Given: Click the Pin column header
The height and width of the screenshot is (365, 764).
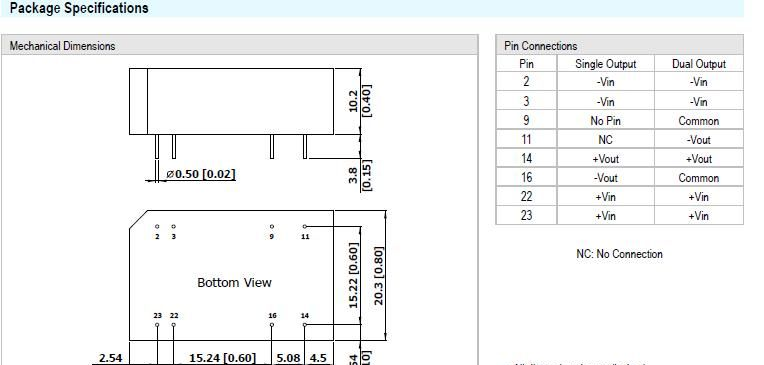Looking at the screenshot, I should (x=526, y=64).
